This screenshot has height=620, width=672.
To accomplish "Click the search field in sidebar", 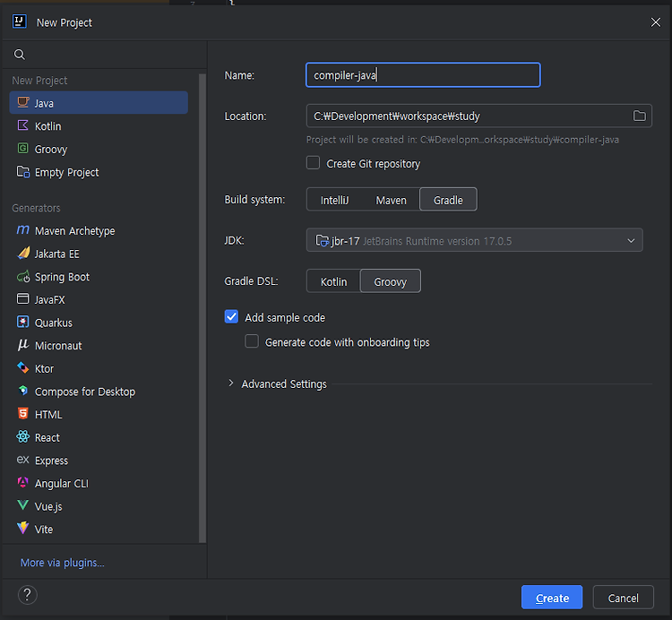I will pyautogui.click(x=105, y=55).
